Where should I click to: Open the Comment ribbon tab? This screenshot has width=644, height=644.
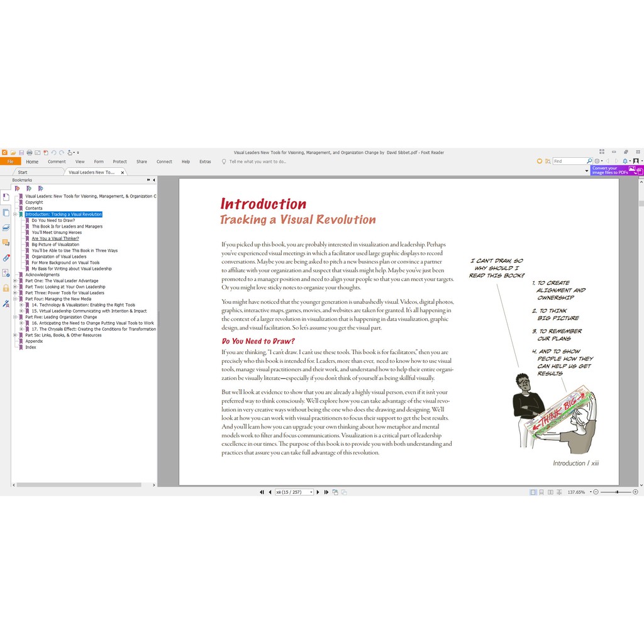(57, 162)
